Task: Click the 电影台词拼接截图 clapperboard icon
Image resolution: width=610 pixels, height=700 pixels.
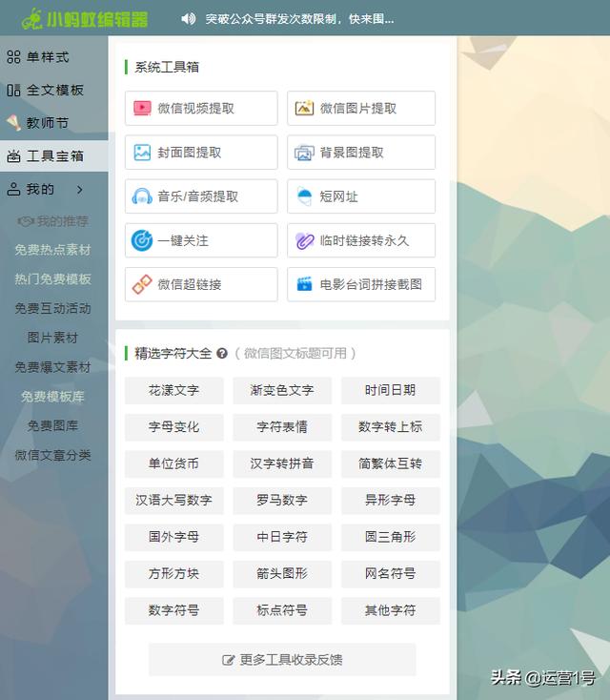Action: [x=304, y=284]
